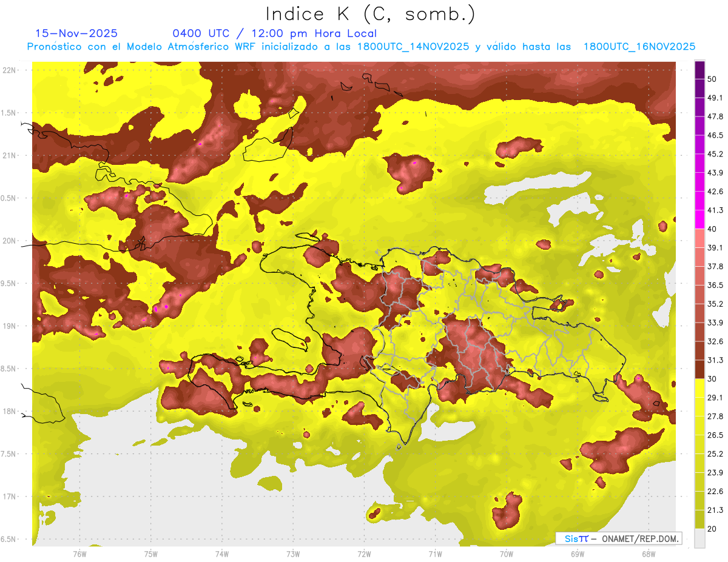The image size is (728, 562).
Task: Click the longitude label '71W'
Action: point(435,554)
